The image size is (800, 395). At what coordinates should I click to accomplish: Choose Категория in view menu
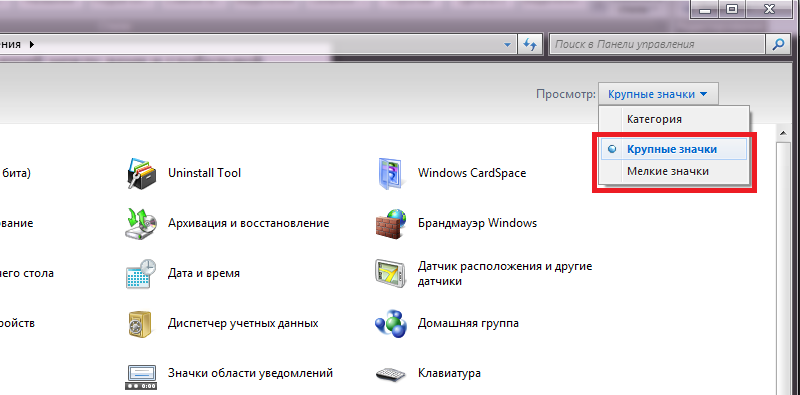point(673,120)
